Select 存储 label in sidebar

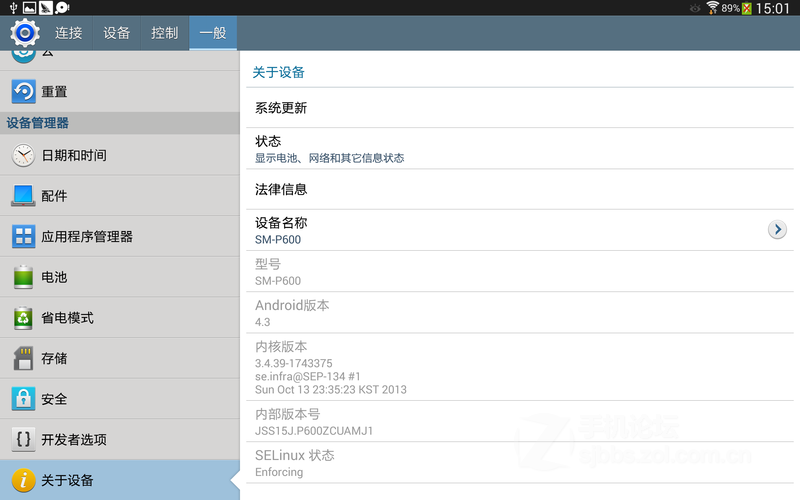coord(54,359)
